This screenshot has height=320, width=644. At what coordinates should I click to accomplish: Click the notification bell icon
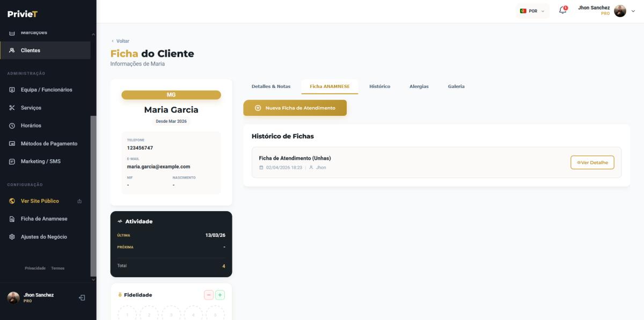pyautogui.click(x=562, y=11)
